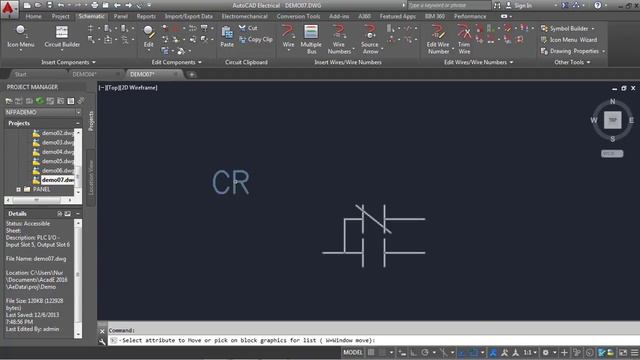
Task: Click the ViewCube TOP face
Action: (612, 120)
